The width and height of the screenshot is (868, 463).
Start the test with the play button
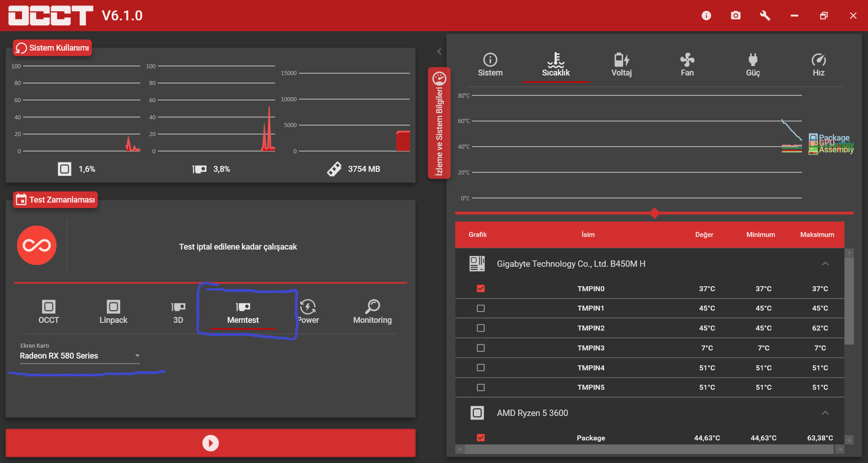click(x=211, y=443)
